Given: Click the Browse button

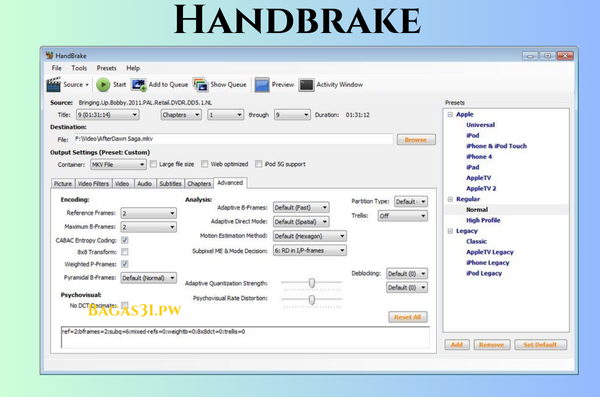Looking at the screenshot, I should pos(416,140).
